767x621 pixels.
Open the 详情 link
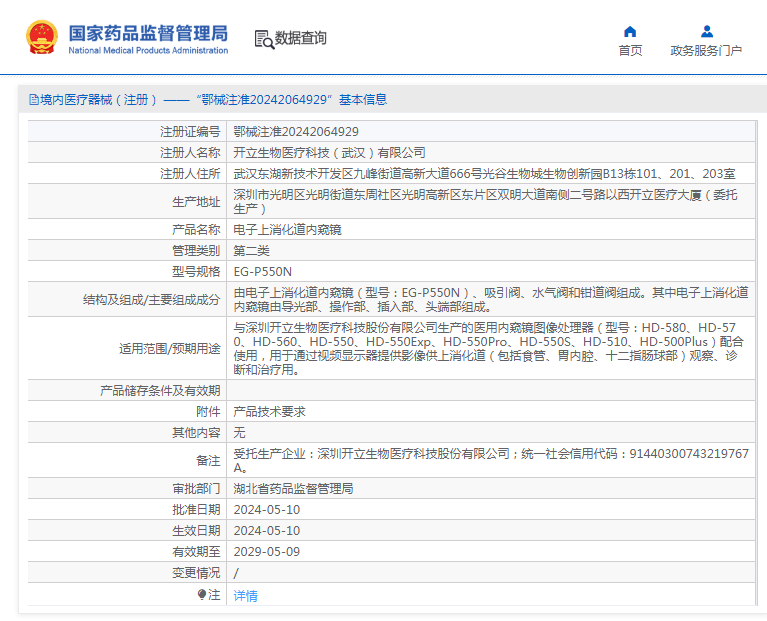point(245,596)
